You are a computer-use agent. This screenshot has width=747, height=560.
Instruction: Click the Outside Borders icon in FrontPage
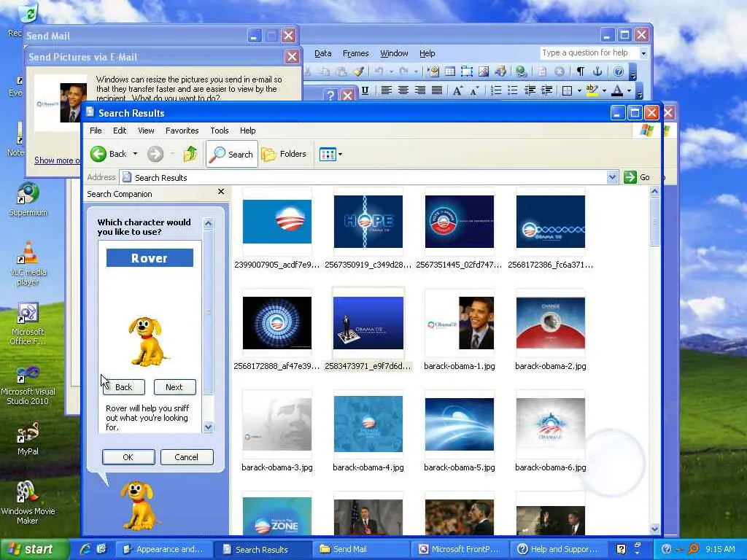pyautogui.click(x=567, y=90)
